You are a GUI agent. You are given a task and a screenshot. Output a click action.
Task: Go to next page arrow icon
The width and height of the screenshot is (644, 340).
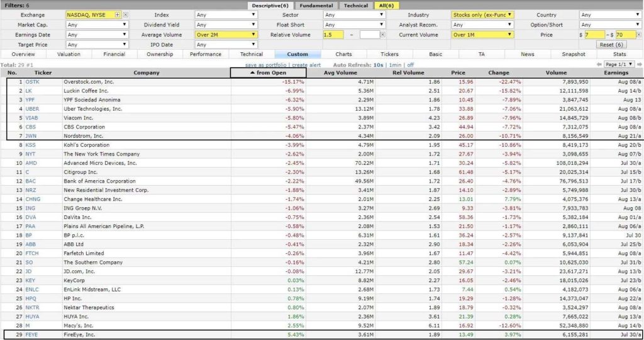[x=639, y=65]
